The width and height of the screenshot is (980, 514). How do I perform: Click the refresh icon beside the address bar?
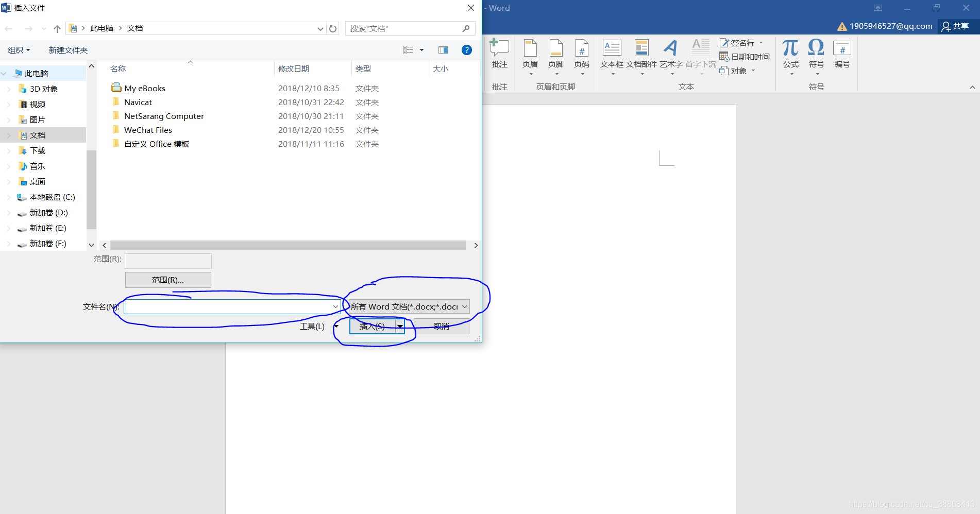[333, 29]
